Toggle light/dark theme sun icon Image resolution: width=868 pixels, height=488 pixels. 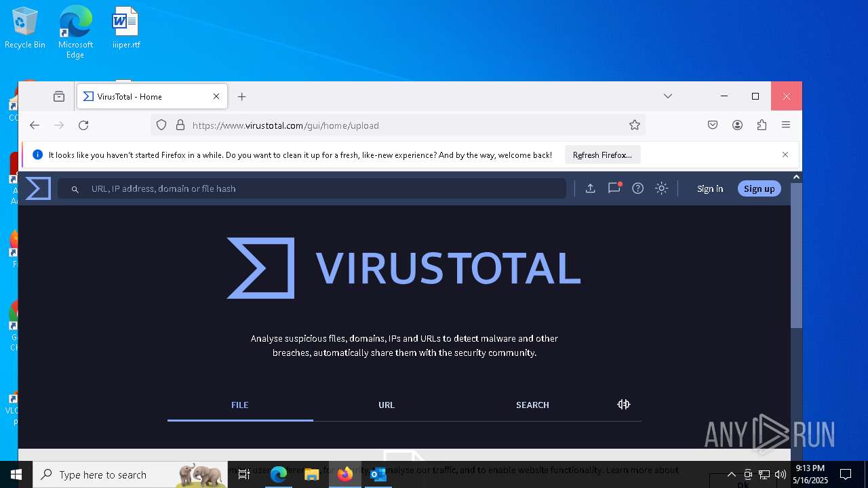pyautogui.click(x=662, y=188)
